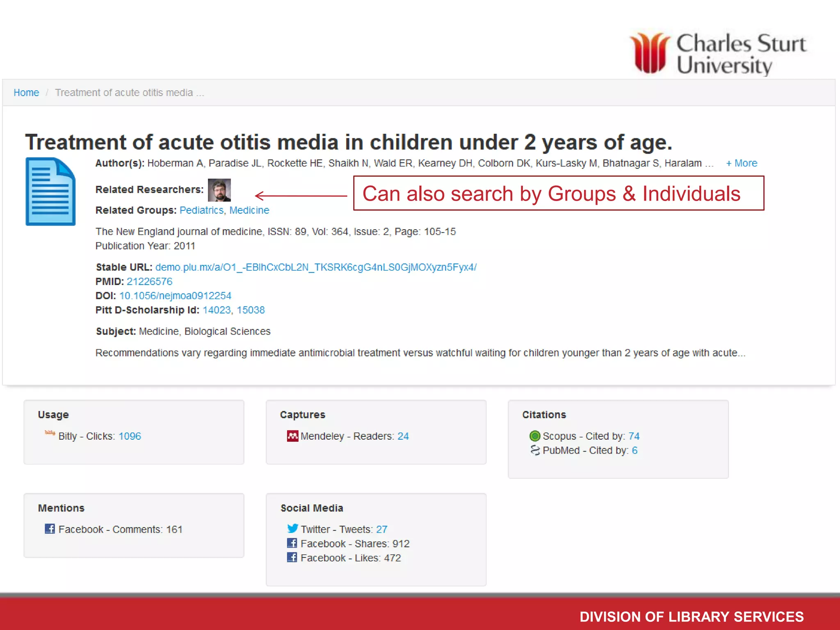
Task: Click the Mendeley icon in Captures
Action: (x=292, y=436)
